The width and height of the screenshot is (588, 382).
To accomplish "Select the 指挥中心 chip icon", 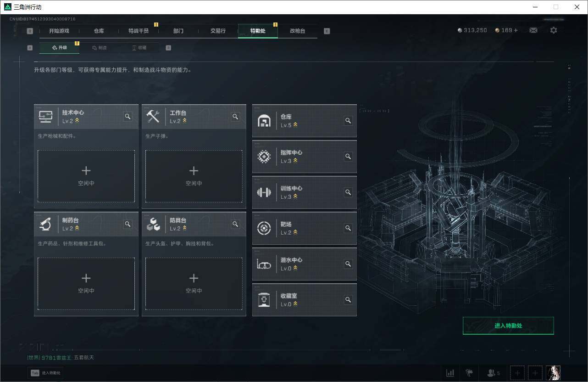I will click(x=264, y=156).
